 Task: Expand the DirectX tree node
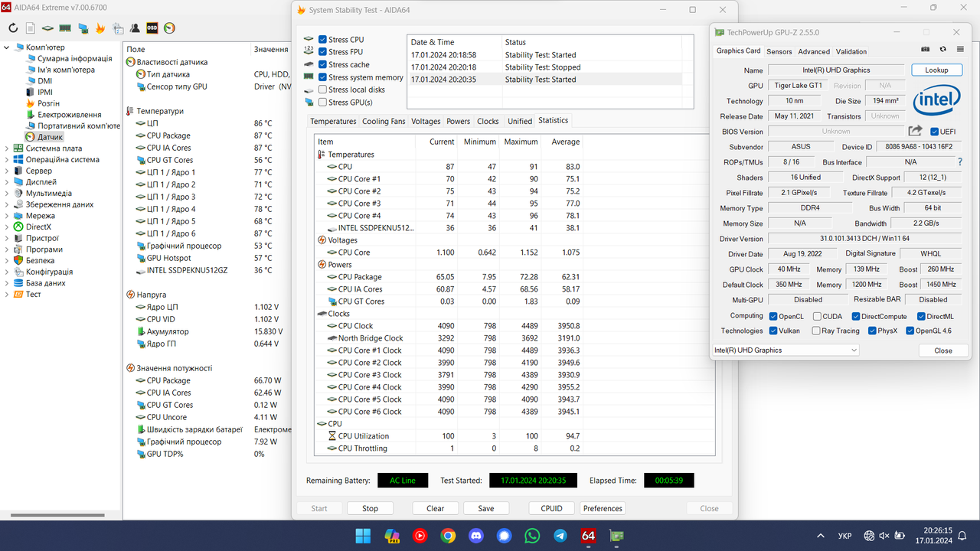pos(7,227)
